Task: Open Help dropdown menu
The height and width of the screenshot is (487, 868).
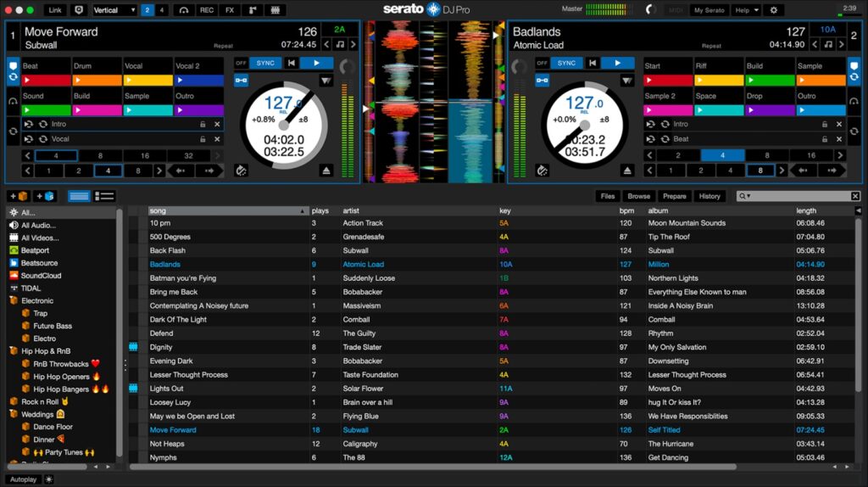Action: point(746,10)
